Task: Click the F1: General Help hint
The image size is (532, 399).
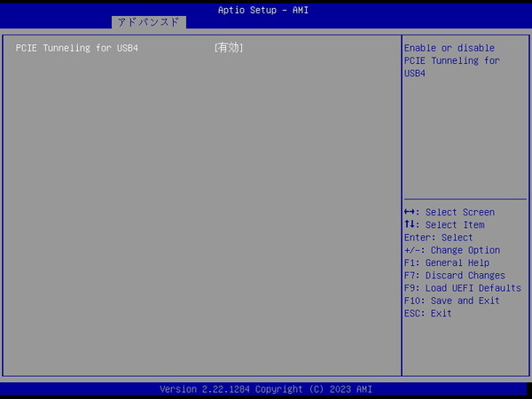Action: (447, 262)
